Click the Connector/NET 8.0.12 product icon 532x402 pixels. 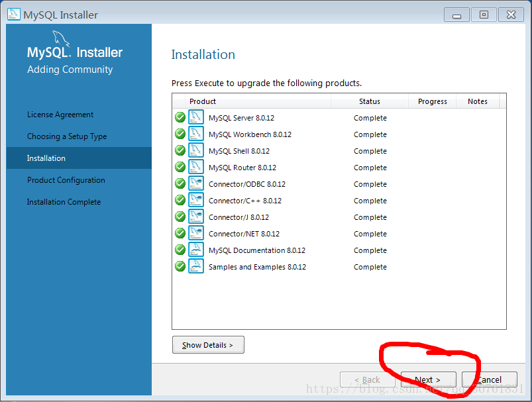196,233
